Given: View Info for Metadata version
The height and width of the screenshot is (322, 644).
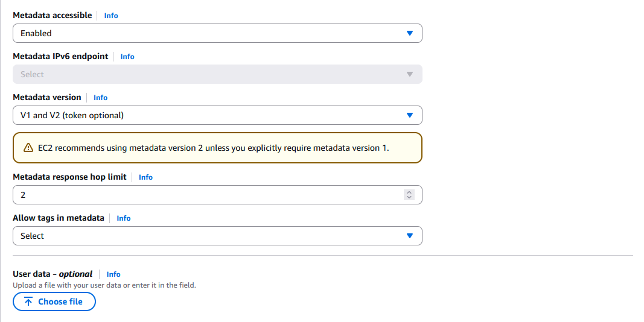Looking at the screenshot, I should click(x=100, y=98).
